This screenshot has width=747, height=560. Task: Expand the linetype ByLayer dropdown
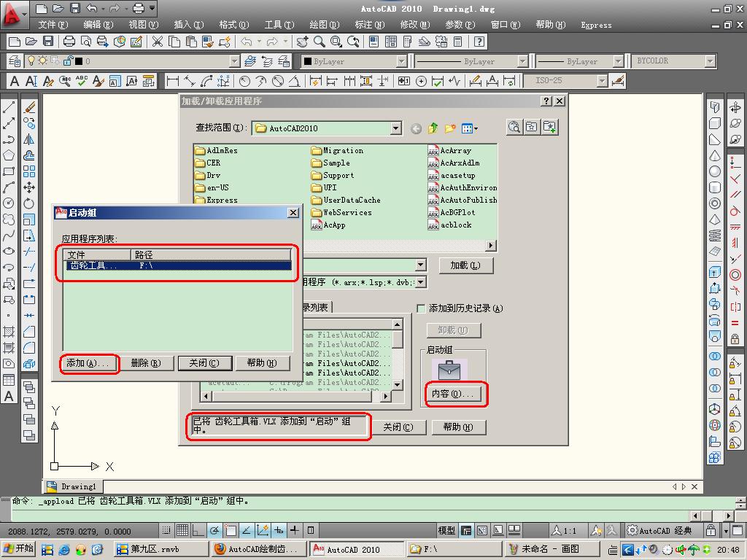(522, 61)
